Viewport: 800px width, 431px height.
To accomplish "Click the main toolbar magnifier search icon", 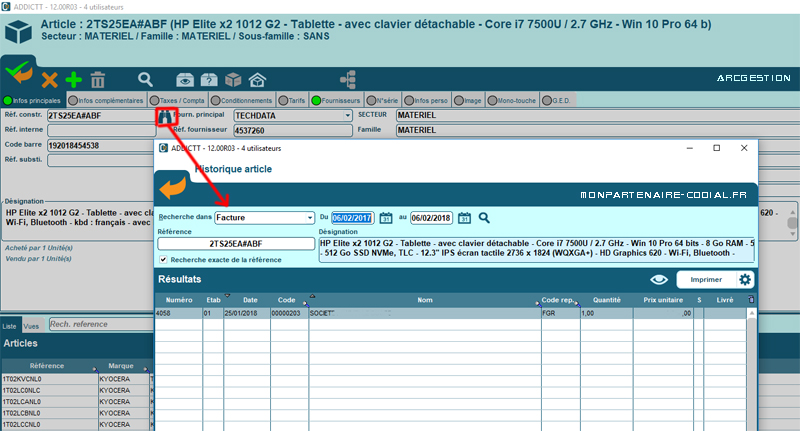I will (146, 79).
